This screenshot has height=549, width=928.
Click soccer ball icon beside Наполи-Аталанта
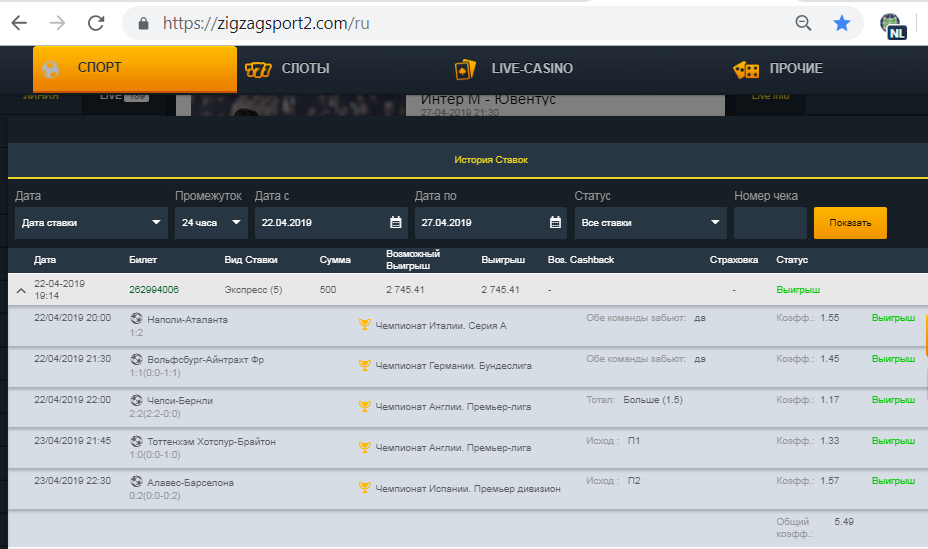pos(136,319)
